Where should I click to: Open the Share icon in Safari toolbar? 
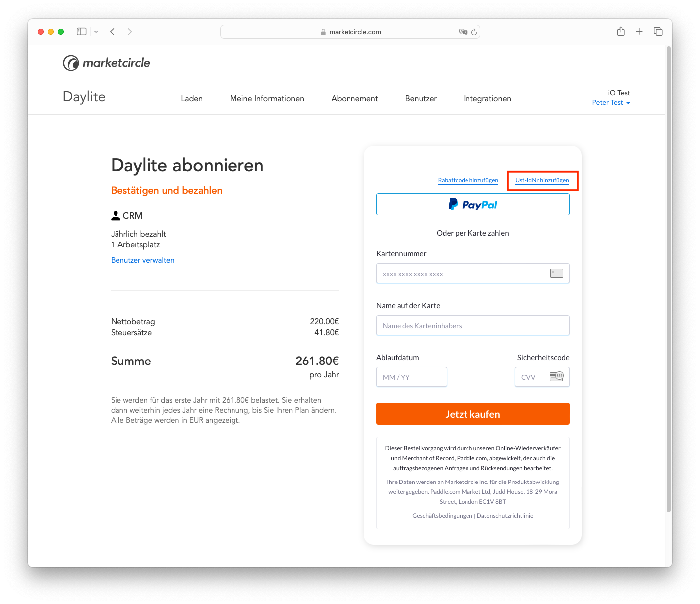[621, 31]
